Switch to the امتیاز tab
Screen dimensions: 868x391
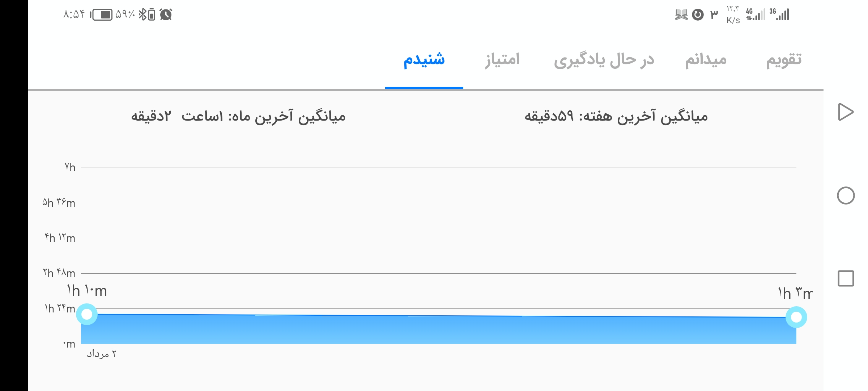click(x=502, y=59)
